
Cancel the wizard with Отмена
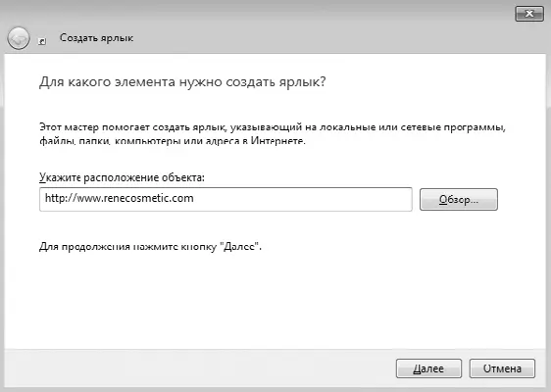click(x=502, y=368)
